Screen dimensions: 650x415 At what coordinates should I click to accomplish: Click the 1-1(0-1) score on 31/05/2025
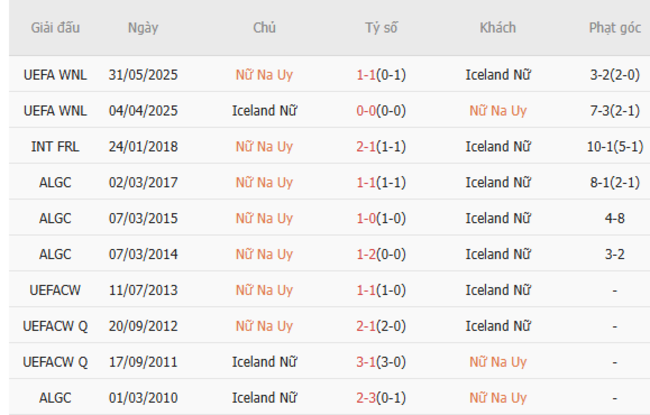381,74
